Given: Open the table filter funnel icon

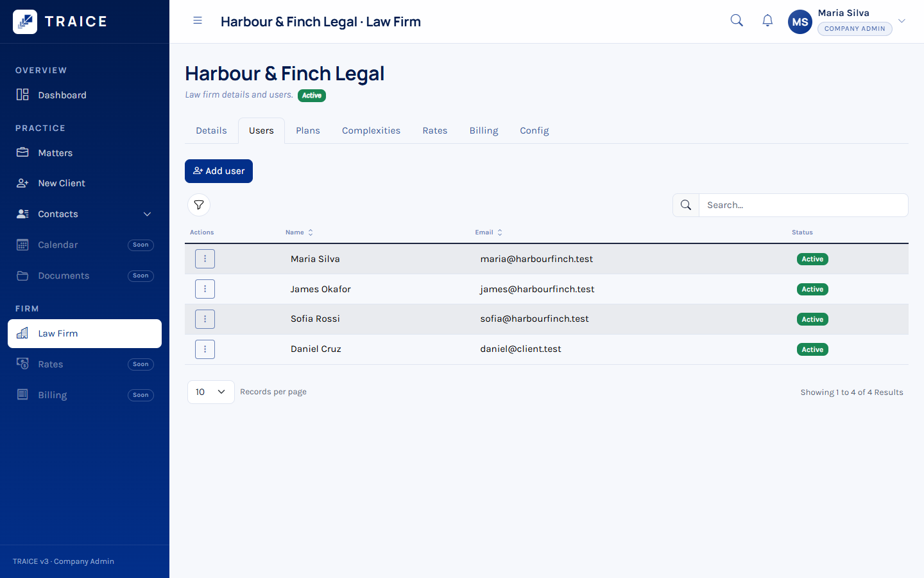Looking at the screenshot, I should click(199, 205).
